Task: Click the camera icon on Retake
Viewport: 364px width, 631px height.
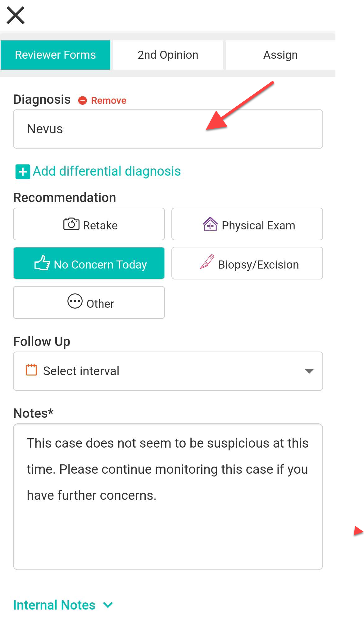Action: tap(71, 224)
